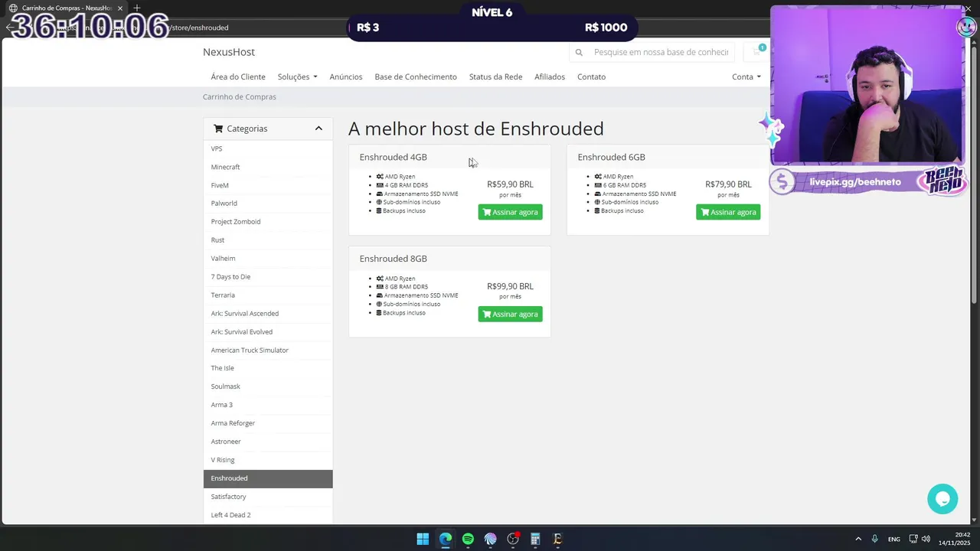Open the taskbar clock and date
This screenshot has width=980, height=551.
click(955, 539)
